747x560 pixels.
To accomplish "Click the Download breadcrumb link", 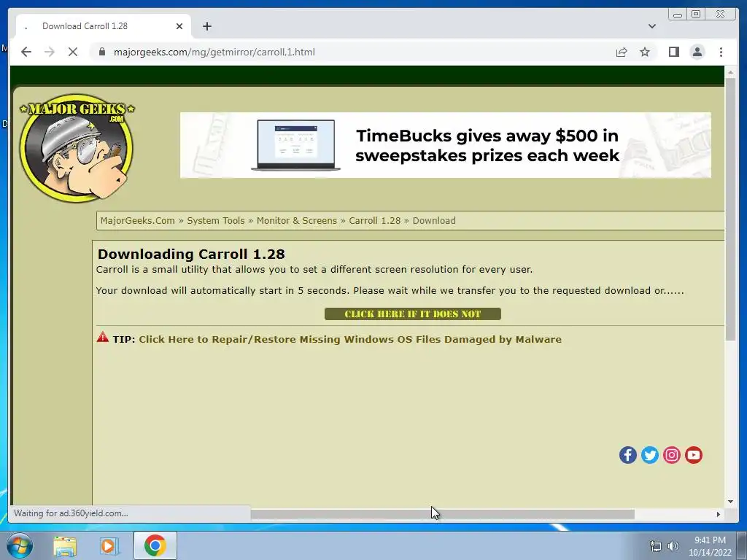I will tap(433, 220).
